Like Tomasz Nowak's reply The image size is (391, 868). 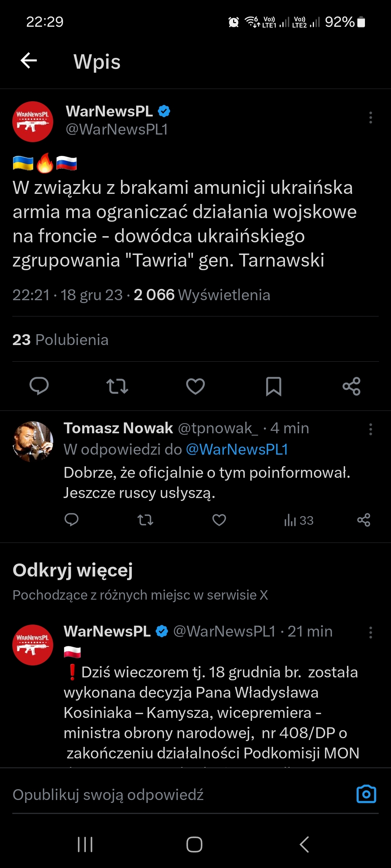219,520
